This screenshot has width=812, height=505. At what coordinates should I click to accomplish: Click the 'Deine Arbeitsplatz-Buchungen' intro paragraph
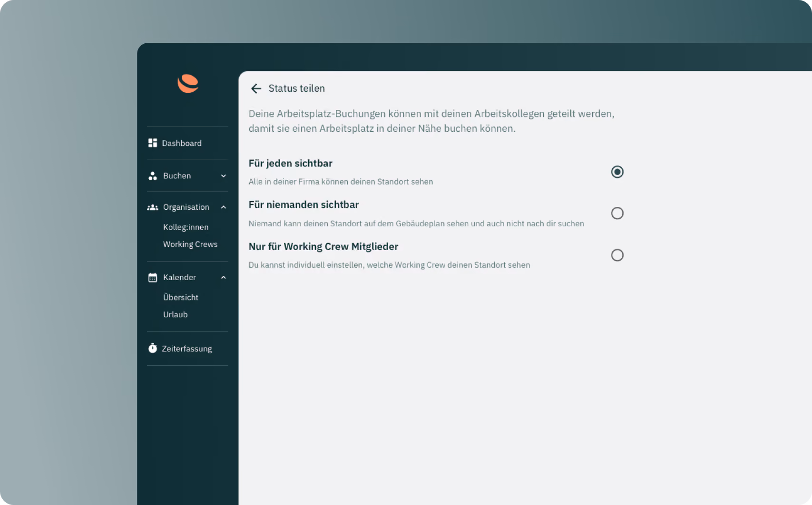(431, 121)
